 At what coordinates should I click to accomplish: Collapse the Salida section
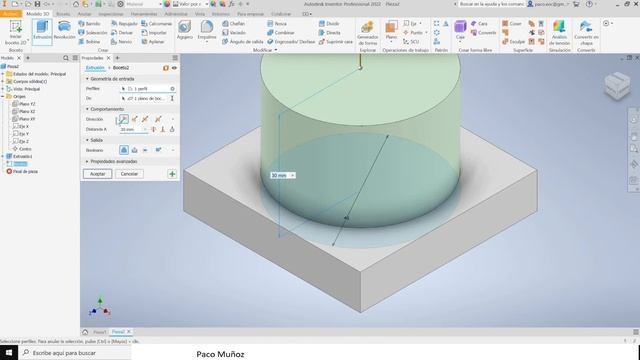(x=87, y=140)
